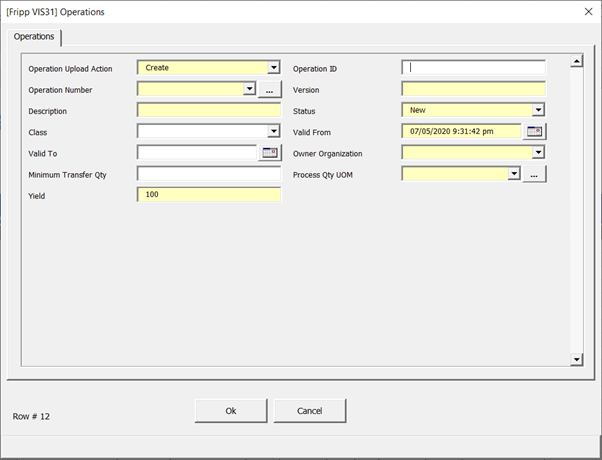This screenshot has height=460, width=602.
Task: Click the scrollbar down arrow
Action: [577, 359]
